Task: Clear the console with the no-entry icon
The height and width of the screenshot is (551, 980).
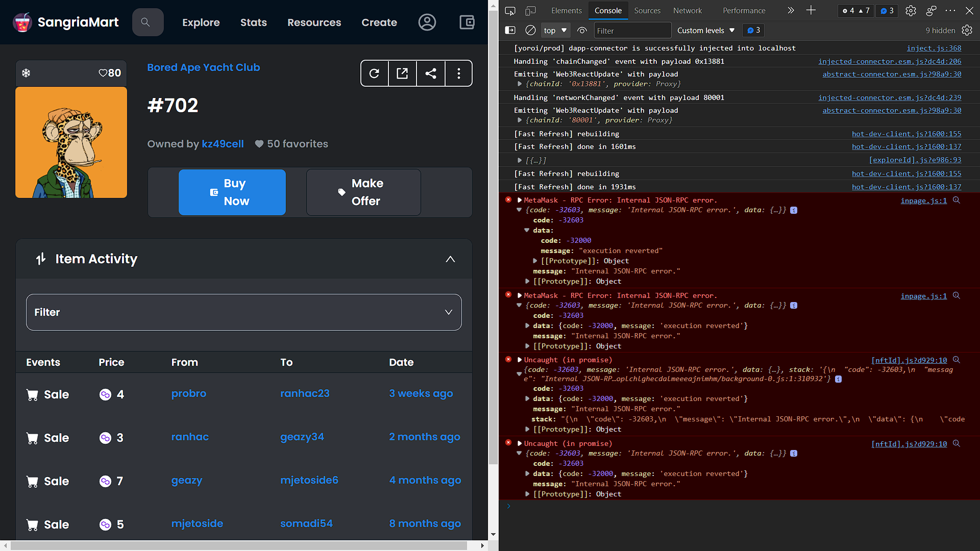Action: (530, 30)
